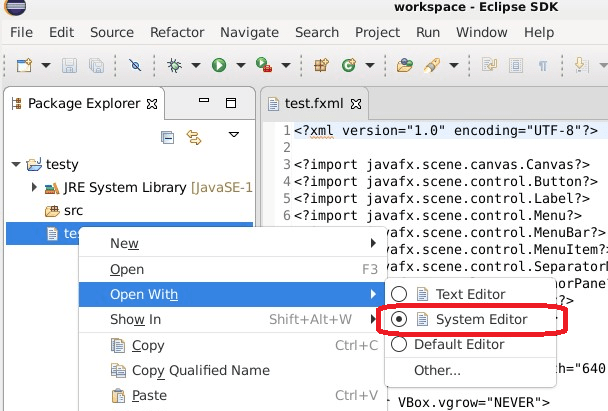Toggle Link with Editor in Package Explorer
This screenshot has width=608, height=411.
(194, 137)
